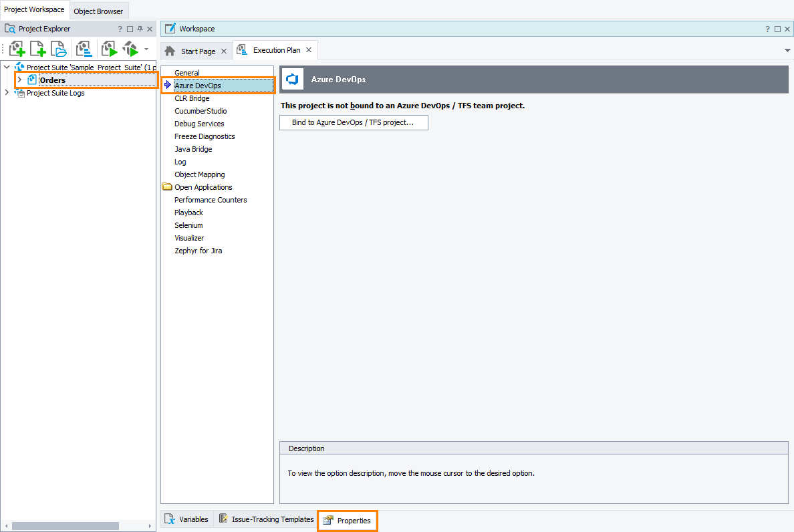The width and height of the screenshot is (794, 532).
Task: Click the Run Project Suite icon
Action: pos(130,48)
